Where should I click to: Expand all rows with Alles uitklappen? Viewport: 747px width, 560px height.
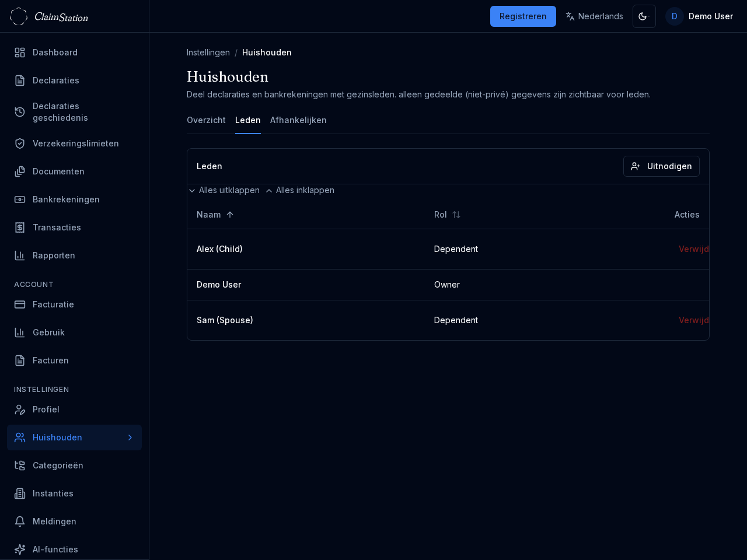point(224,190)
